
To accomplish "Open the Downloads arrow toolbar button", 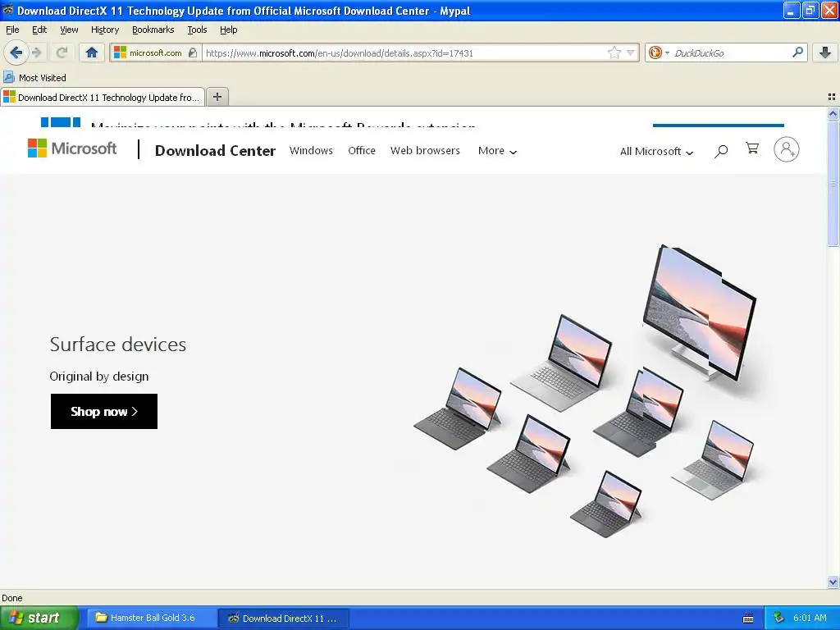I will [825, 52].
